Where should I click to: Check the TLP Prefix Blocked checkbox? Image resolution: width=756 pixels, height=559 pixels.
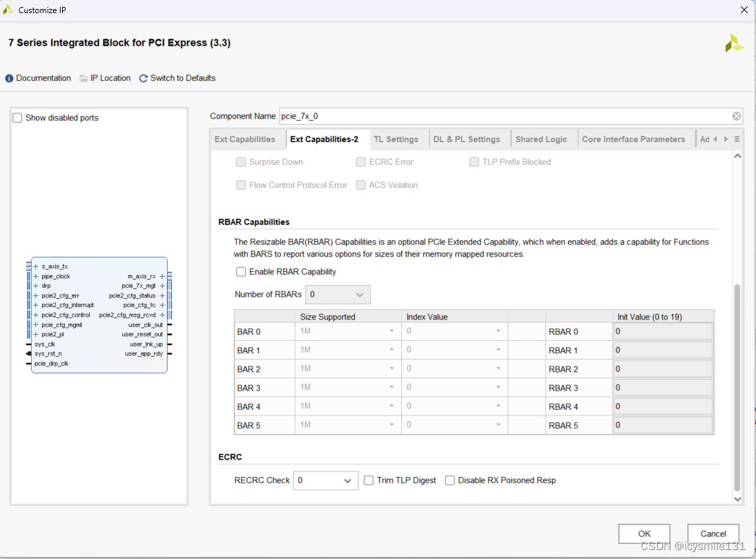[474, 162]
